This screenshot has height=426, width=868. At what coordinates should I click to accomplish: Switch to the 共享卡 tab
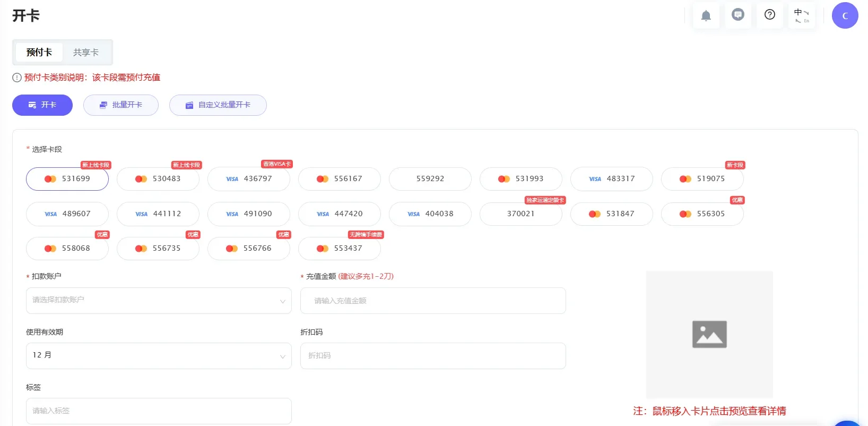[x=86, y=52]
